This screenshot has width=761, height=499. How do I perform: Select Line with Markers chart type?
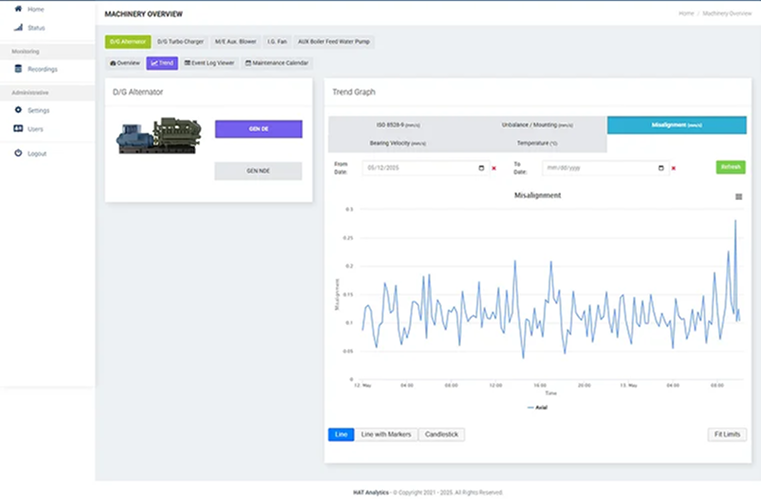click(x=386, y=434)
